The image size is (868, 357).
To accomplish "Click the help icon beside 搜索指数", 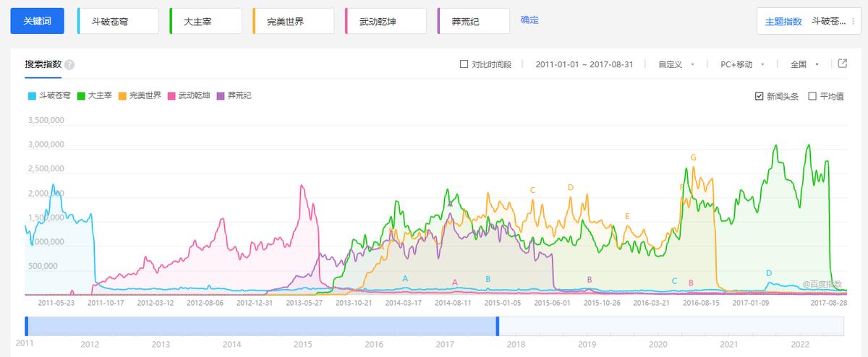I will click(69, 64).
